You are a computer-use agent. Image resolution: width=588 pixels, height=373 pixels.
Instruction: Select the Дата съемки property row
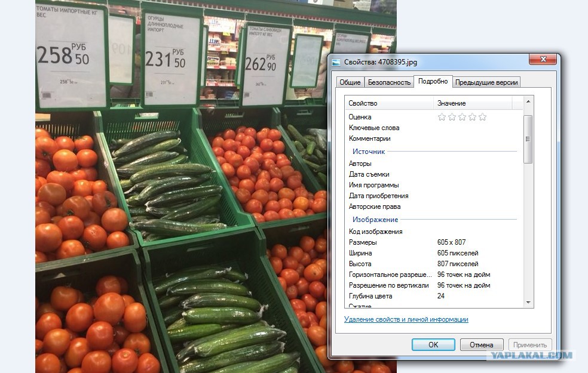tap(434, 174)
